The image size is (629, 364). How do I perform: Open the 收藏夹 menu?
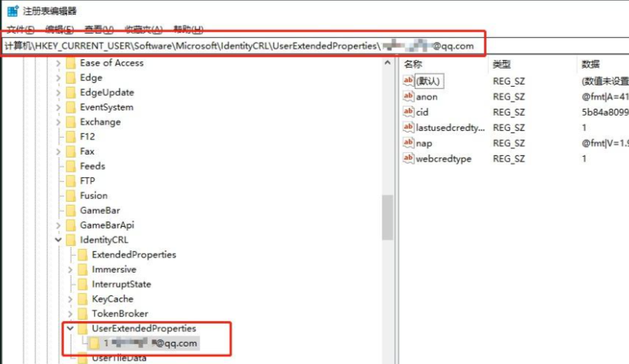click(143, 29)
